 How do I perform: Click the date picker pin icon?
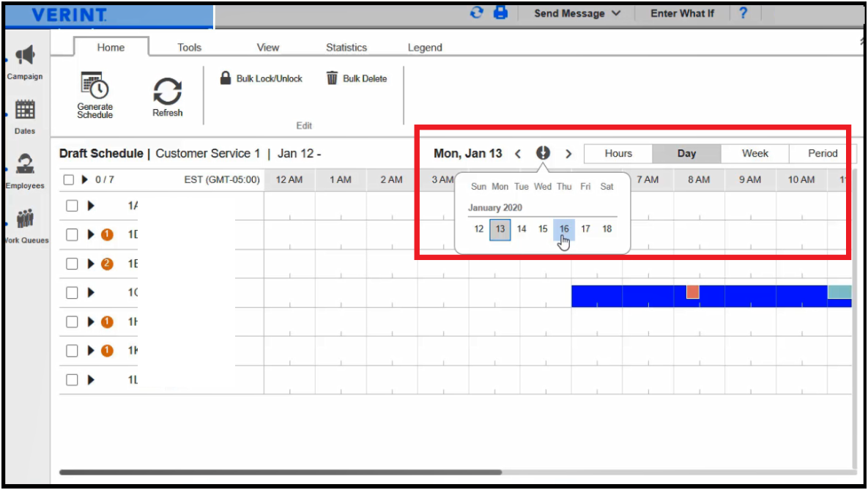[543, 153]
